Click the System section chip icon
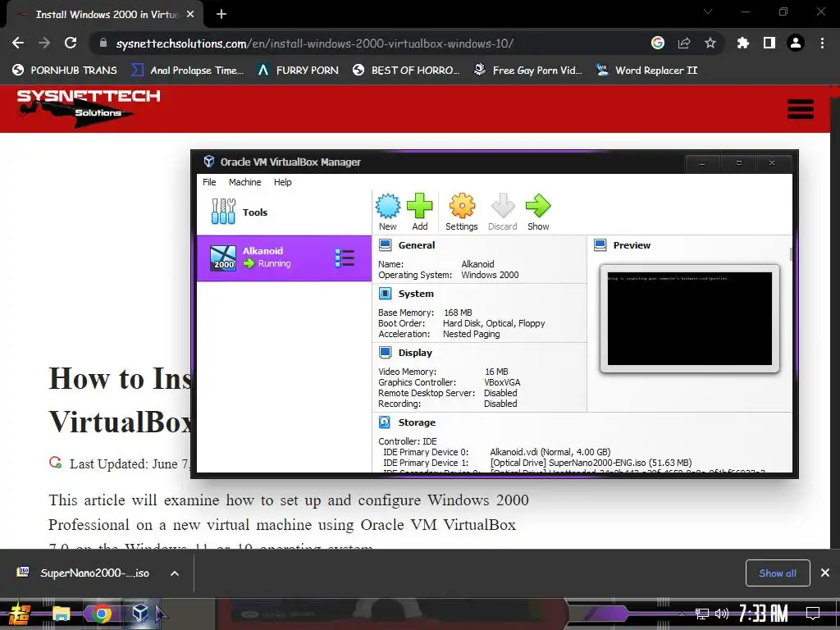Viewport: 840px width, 630px height. 385,294
